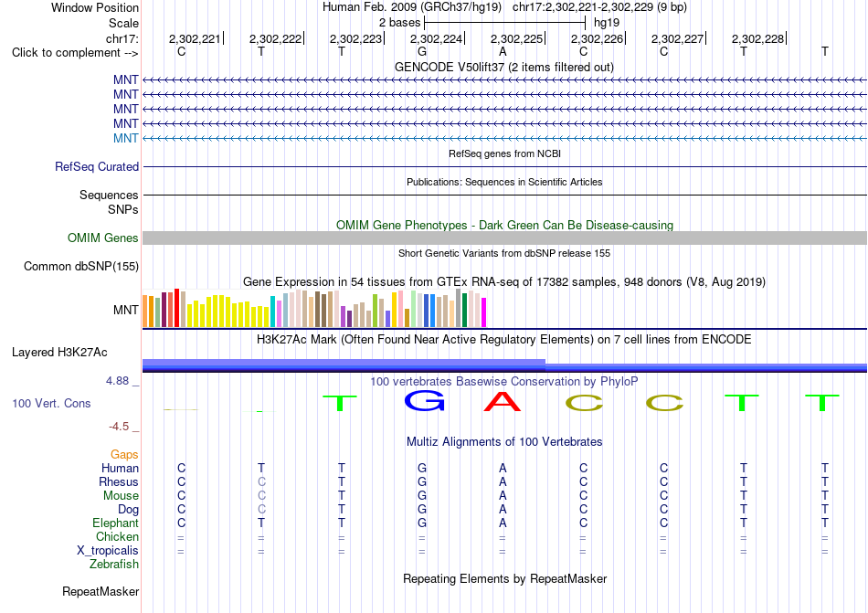The height and width of the screenshot is (613, 868).
Task: Open GENCODE V50lift37 track title
Action: coord(503,67)
